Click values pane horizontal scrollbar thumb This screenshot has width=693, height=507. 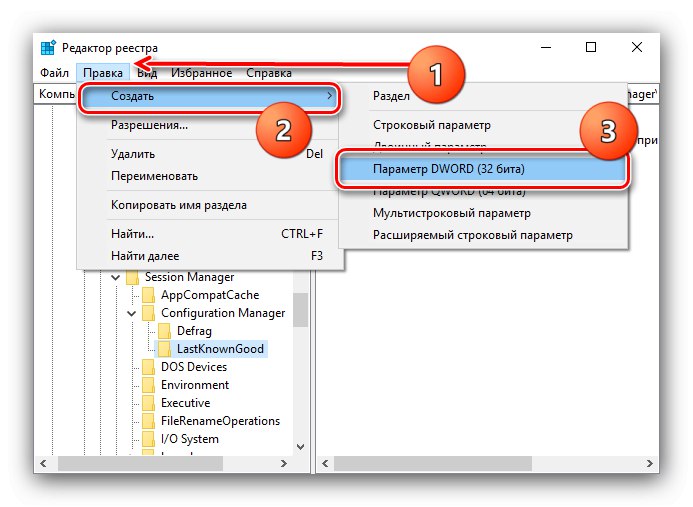click(433, 463)
